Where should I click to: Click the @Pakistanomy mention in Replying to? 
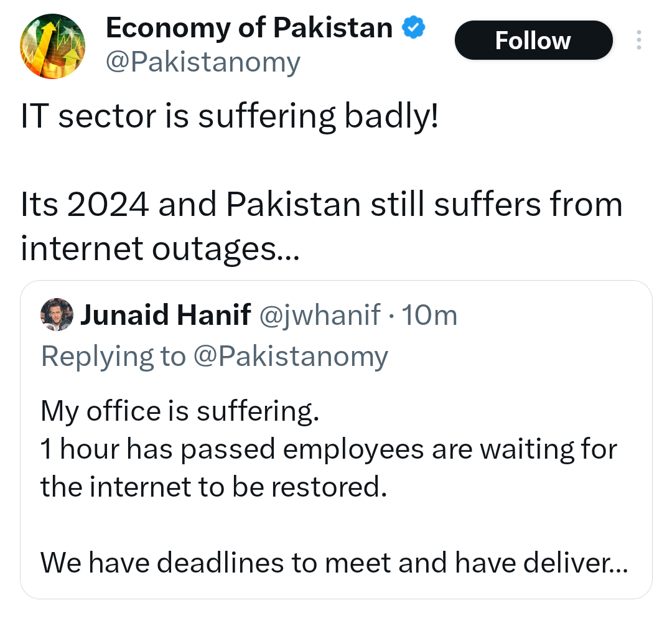coord(291,357)
